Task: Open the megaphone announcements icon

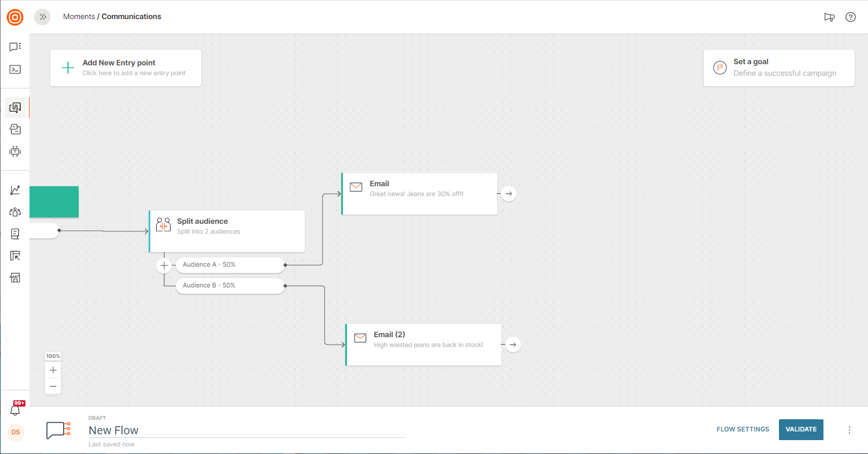Action: click(829, 17)
